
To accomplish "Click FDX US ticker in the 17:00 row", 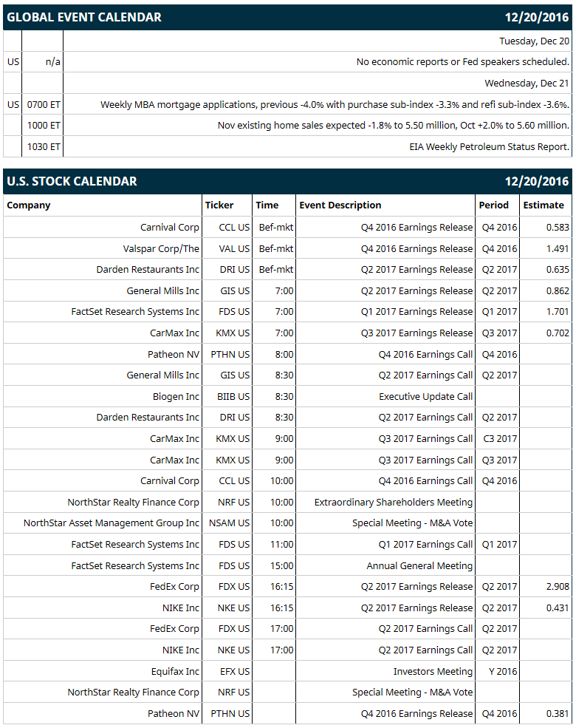I will pos(234,629).
